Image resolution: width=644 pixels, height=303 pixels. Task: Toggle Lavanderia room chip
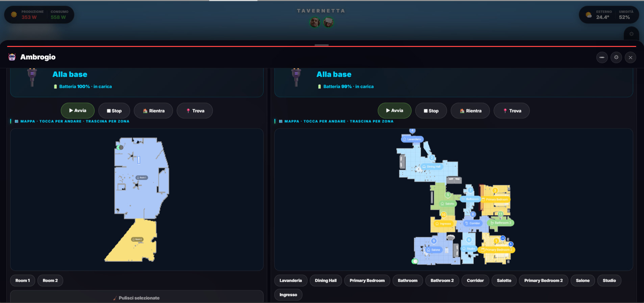pyautogui.click(x=291, y=280)
